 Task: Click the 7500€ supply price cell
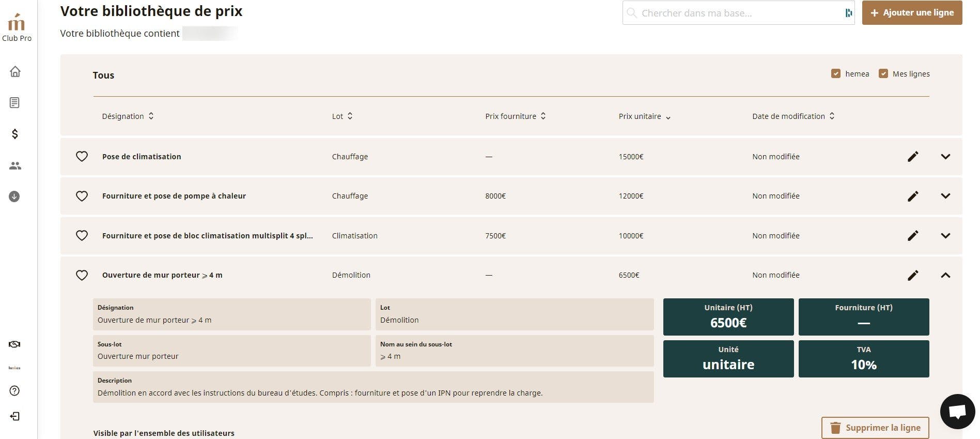pos(495,236)
